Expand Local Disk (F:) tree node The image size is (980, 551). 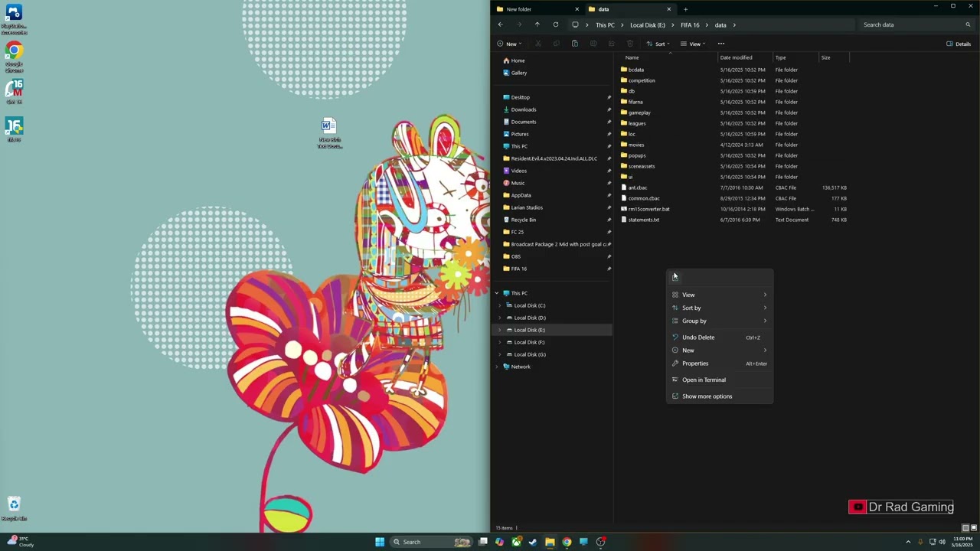[500, 342]
